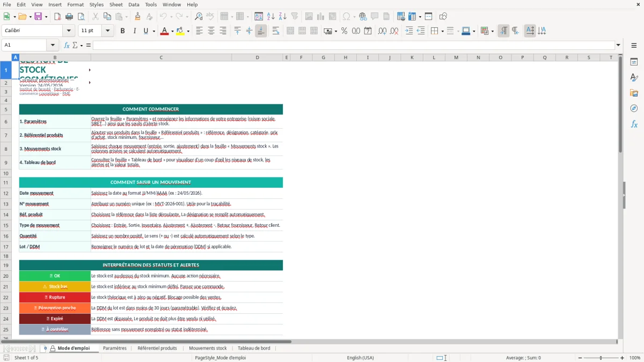
Task: Sort descending using Z-A icon
Action: [x=283, y=17]
